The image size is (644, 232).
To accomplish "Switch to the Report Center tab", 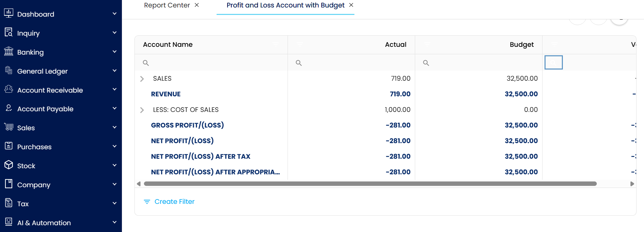I will pyautogui.click(x=167, y=5).
